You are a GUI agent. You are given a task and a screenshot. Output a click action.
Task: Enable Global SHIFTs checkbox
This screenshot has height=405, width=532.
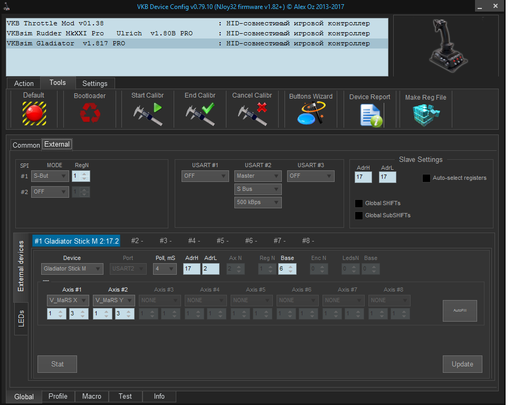click(x=359, y=204)
